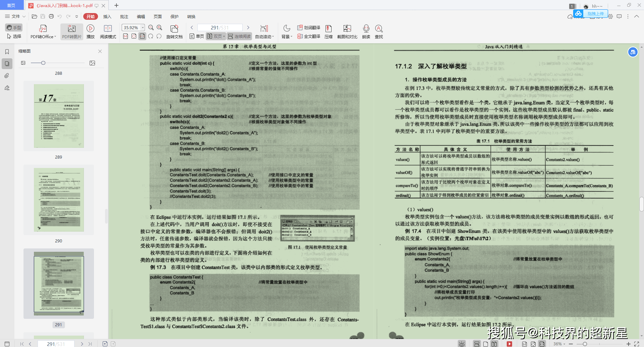Switch to single page in status bar
The height and width of the screenshot is (347, 644).
486,344
